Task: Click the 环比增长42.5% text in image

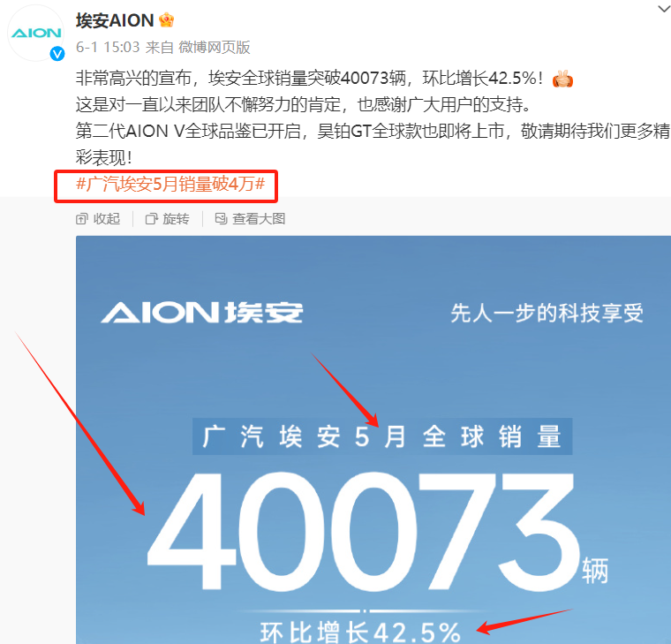Action: (x=360, y=632)
